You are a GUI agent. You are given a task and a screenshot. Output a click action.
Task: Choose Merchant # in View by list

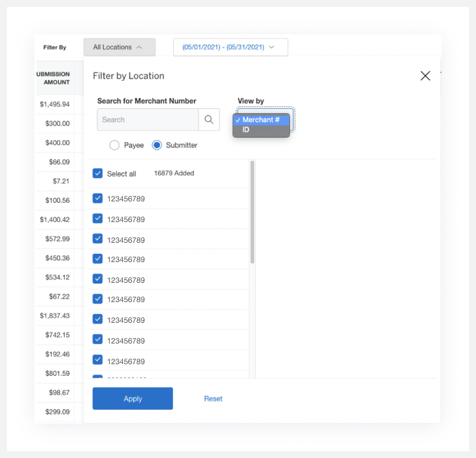(261, 120)
